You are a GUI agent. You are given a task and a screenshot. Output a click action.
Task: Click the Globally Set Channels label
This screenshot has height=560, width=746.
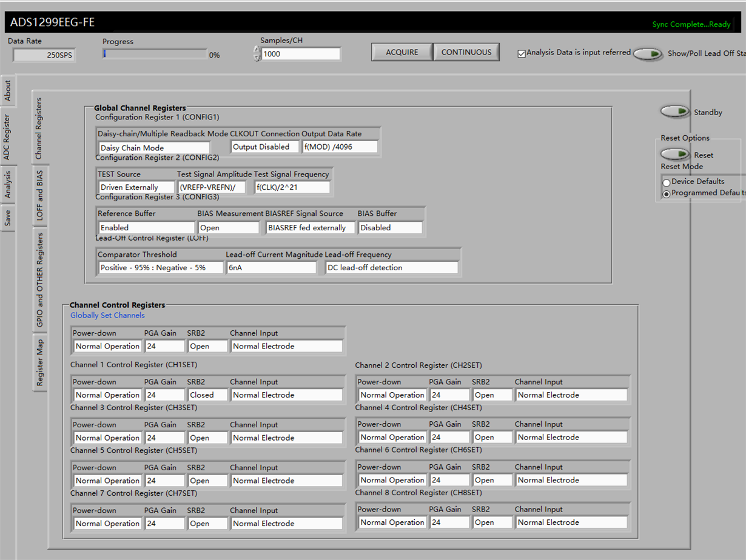point(107,315)
